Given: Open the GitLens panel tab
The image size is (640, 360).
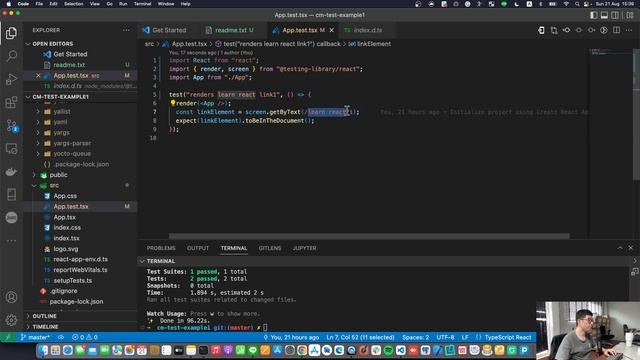Looking at the screenshot, I should 270,248.
